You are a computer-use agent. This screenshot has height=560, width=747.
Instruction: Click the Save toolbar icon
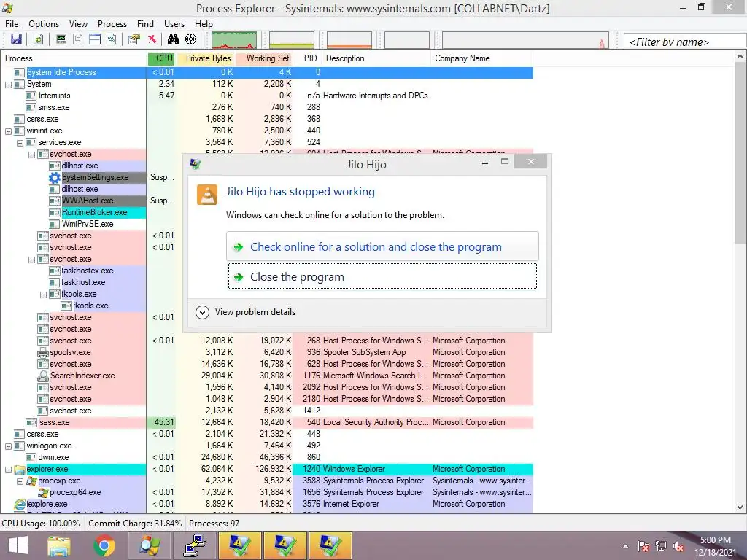click(17, 39)
